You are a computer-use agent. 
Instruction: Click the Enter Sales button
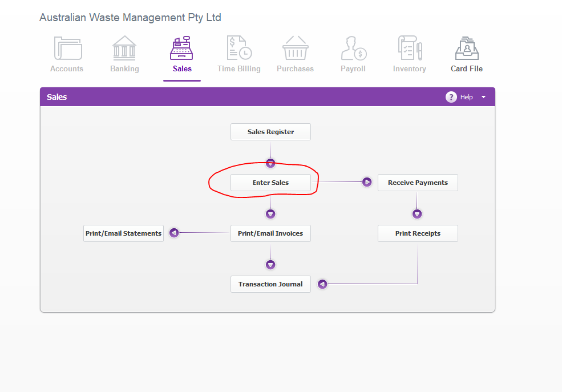pyautogui.click(x=270, y=183)
